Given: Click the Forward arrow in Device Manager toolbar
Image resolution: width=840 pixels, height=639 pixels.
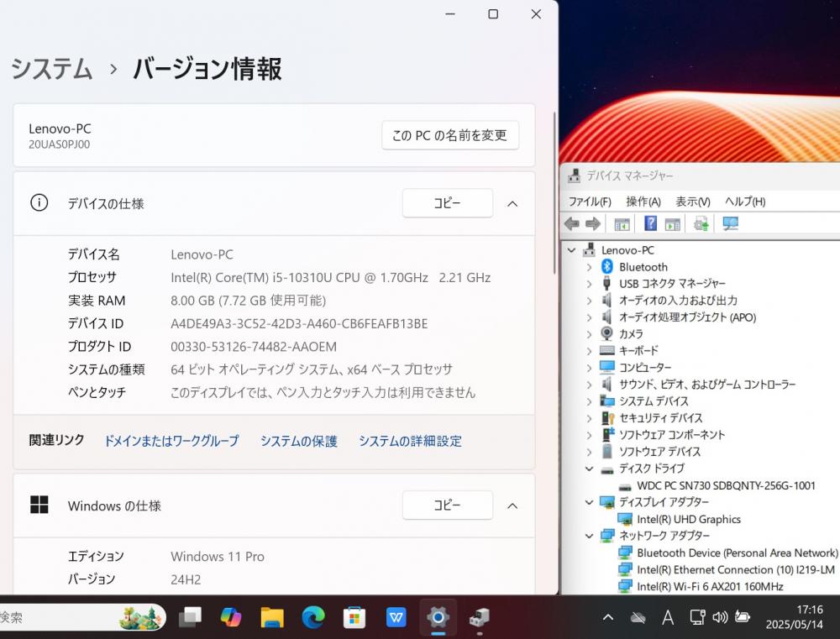Looking at the screenshot, I should 592,223.
